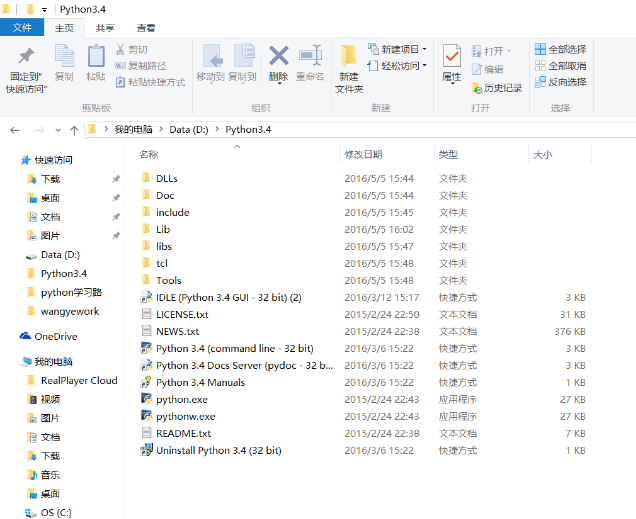Switch to the 查看 ribbon tab
This screenshot has height=519, width=636.
146,28
